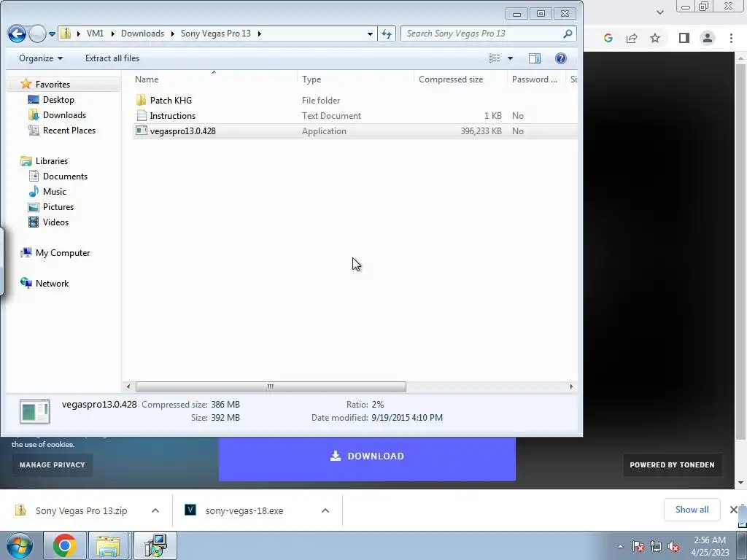Open Music library
The width and height of the screenshot is (747, 560).
pyautogui.click(x=54, y=192)
